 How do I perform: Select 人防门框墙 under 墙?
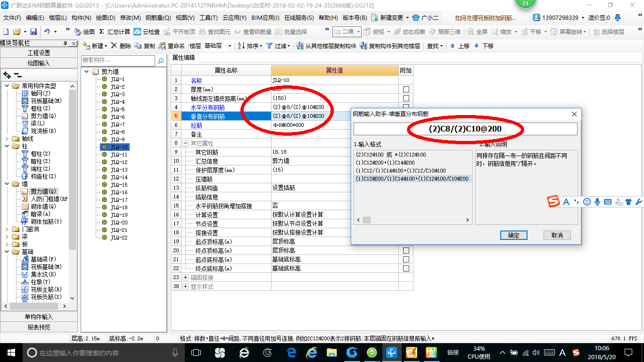(x=45, y=199)
